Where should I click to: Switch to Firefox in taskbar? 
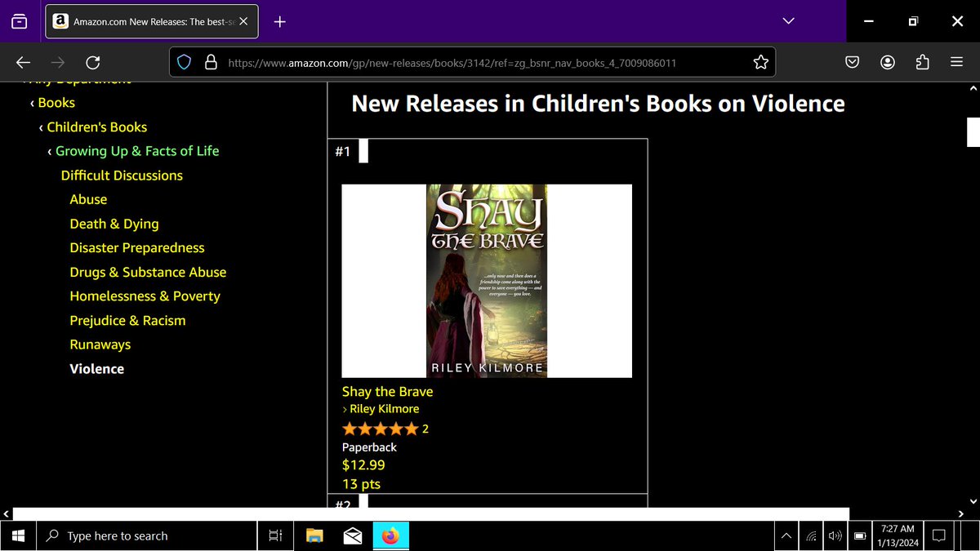pyautogui.click(x=391, y=536)
